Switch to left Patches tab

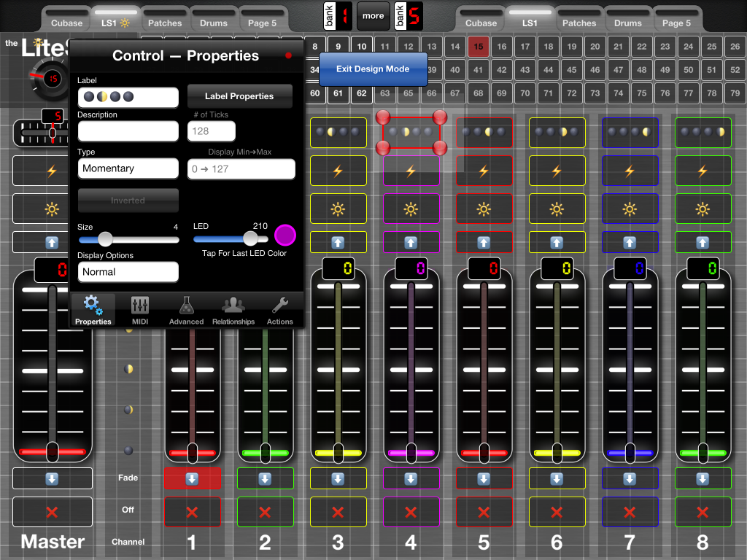(165, 20)
